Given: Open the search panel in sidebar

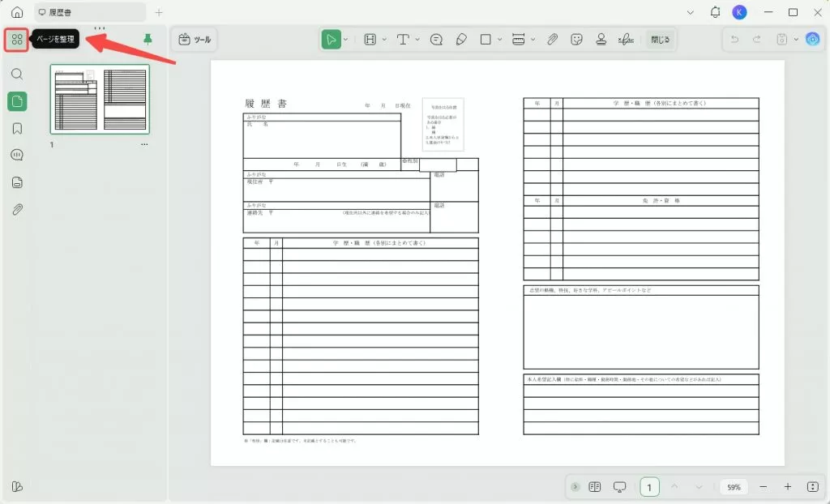Looking at the screenshot, I should coord(17,74).
